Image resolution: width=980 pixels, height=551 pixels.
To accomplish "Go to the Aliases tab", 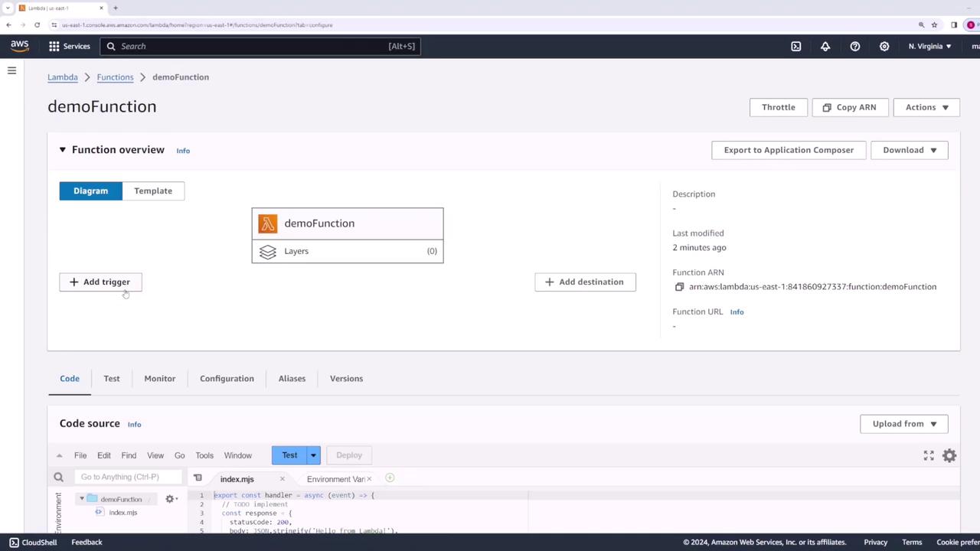I will (292, 379).
